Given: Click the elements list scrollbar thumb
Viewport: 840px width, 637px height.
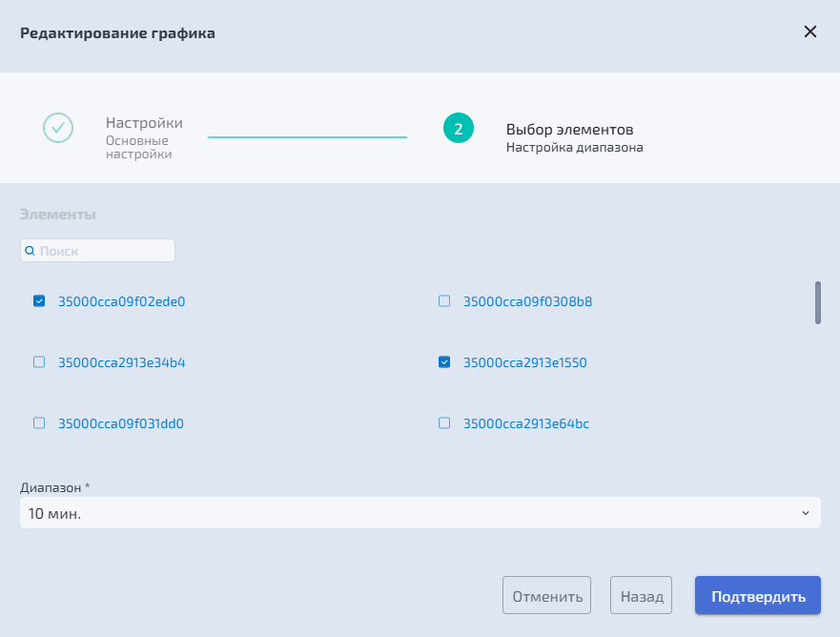Looking at the screenshot, I should [817, 302].
